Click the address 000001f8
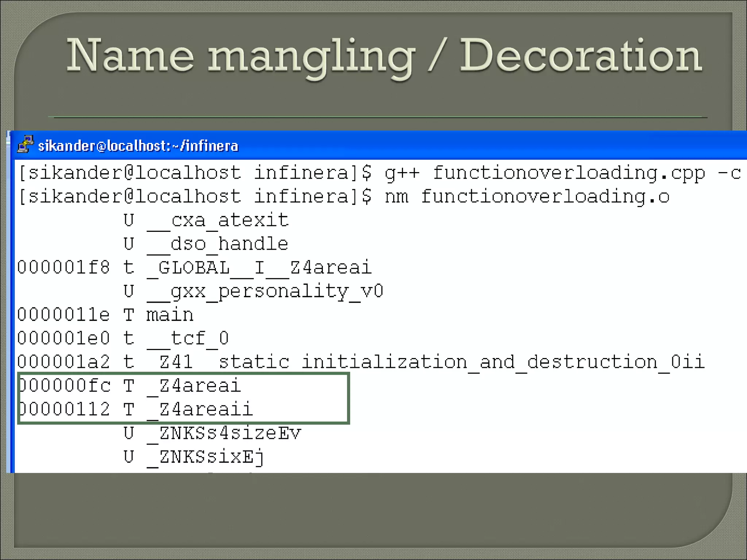This screenshot has width=747, height=560. point(63,268)
